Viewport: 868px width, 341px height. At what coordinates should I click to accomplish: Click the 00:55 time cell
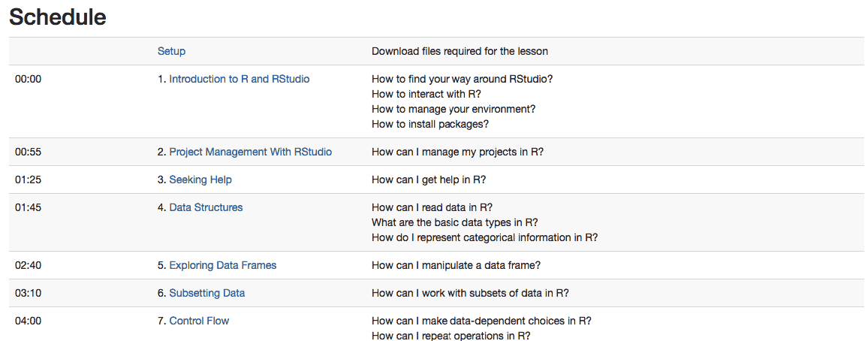[x=29, y=152]
